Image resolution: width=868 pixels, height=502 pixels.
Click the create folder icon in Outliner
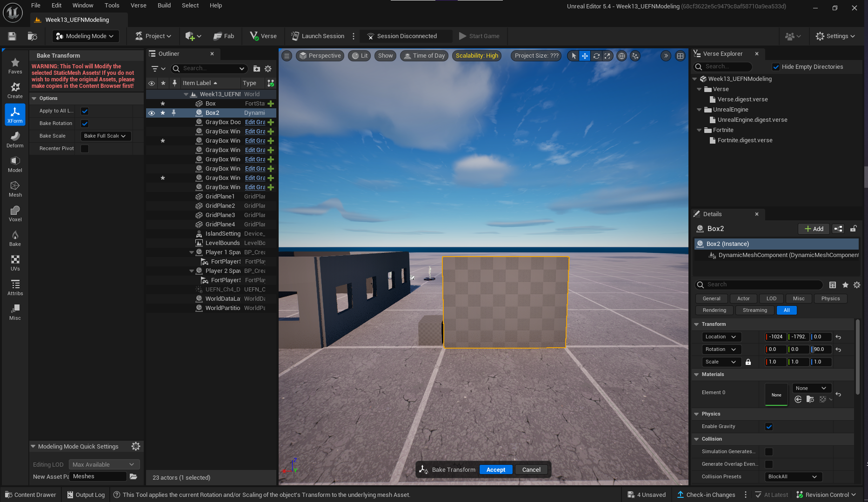click(x=256, y=68)
